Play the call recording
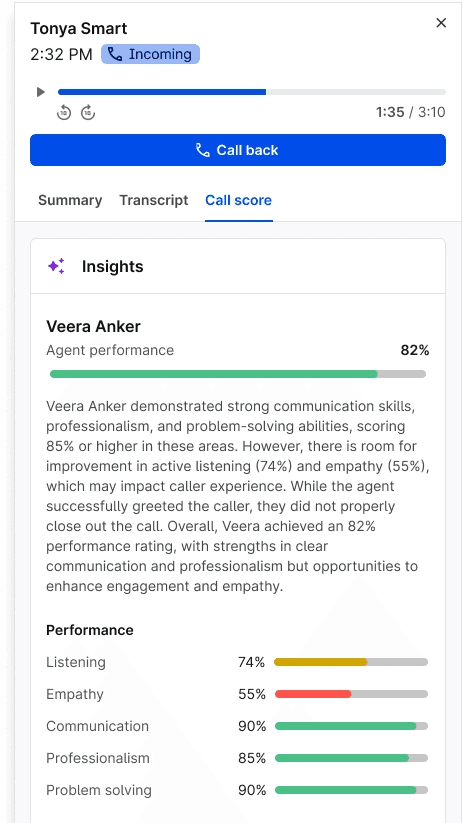This screenshot has width=462, height=823. click(40, 92)
